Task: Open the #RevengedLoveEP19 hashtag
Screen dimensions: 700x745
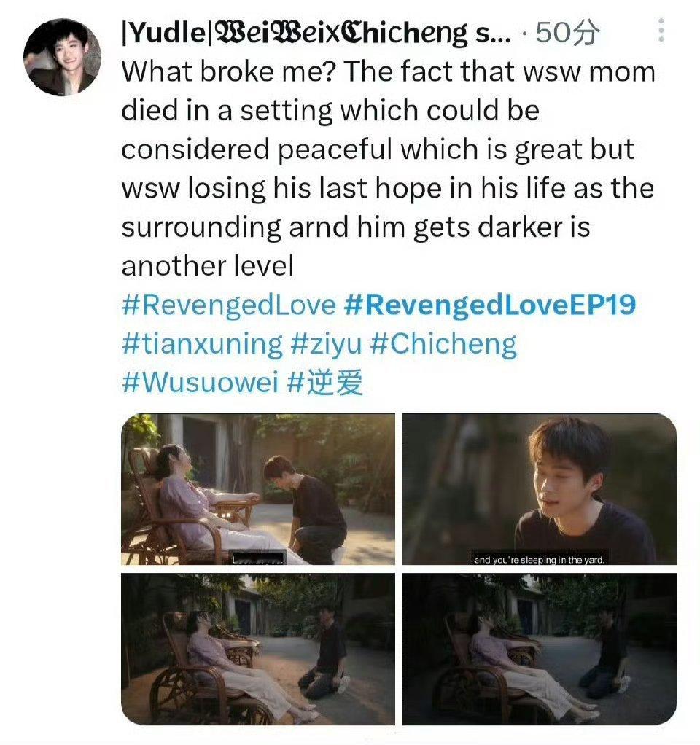Action: coord(489,305)
